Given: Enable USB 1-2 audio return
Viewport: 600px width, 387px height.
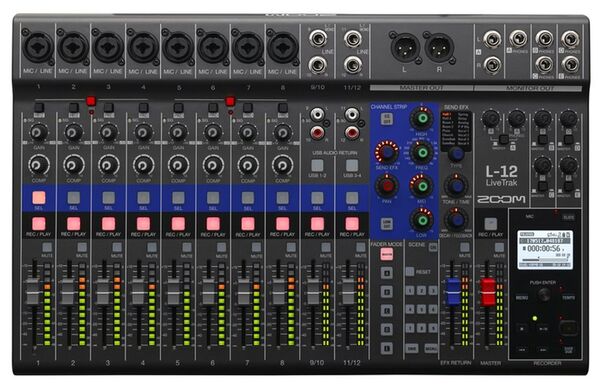Looking at the screenshot, I should click(x=317, y=165).
